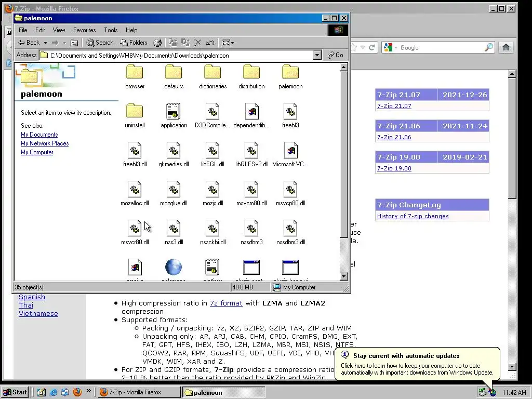This screenshot has width=532, height=399.
Task: Select the Microsoft.VC... file
Action: click(290, 155)
